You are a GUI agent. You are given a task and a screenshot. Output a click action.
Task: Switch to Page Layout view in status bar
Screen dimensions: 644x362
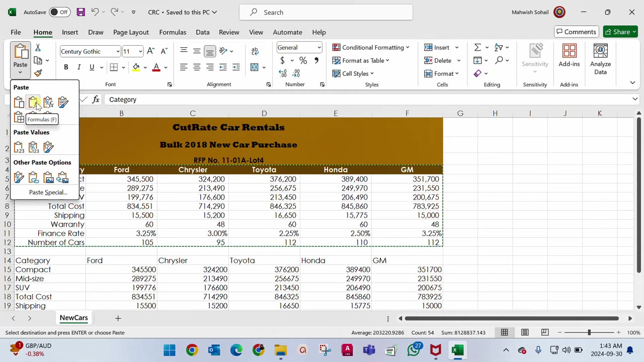[525, 332]
